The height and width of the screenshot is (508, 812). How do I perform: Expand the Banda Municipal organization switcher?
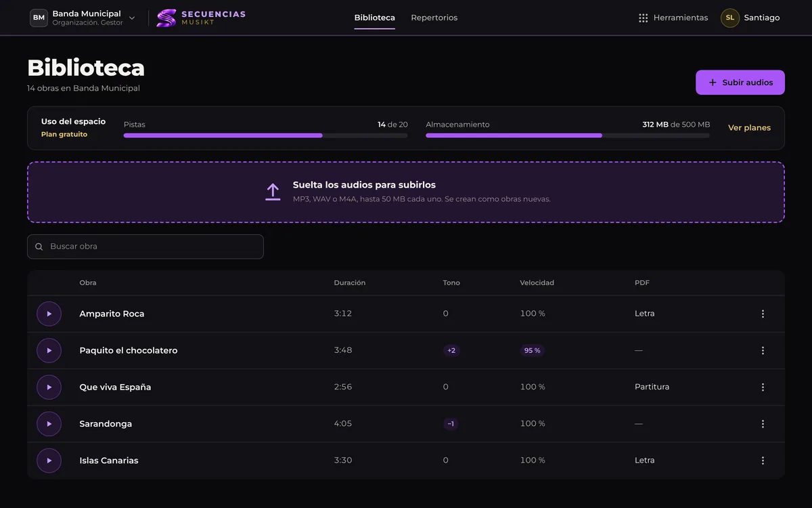tap(83, 18)
